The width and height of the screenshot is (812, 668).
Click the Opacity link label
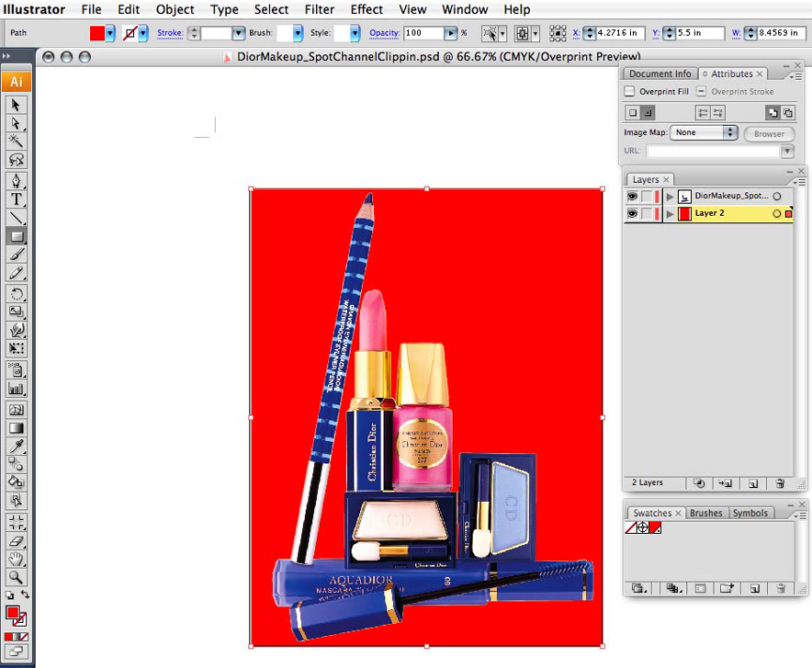pyautogui.click(x=384, y=33)
